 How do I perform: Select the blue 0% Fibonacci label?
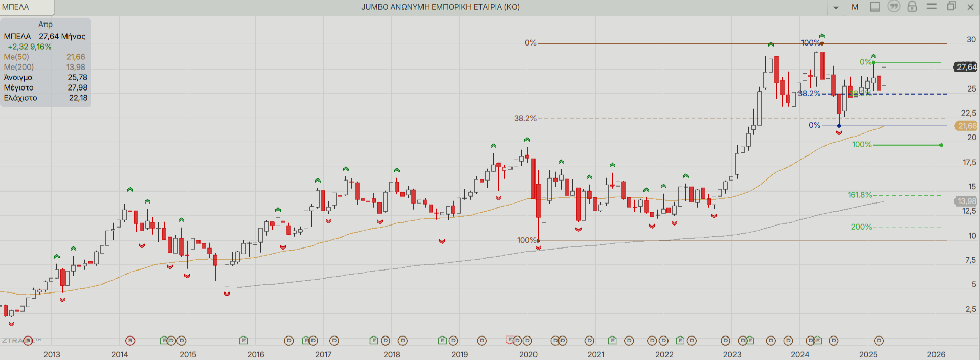tap(814, 125)
